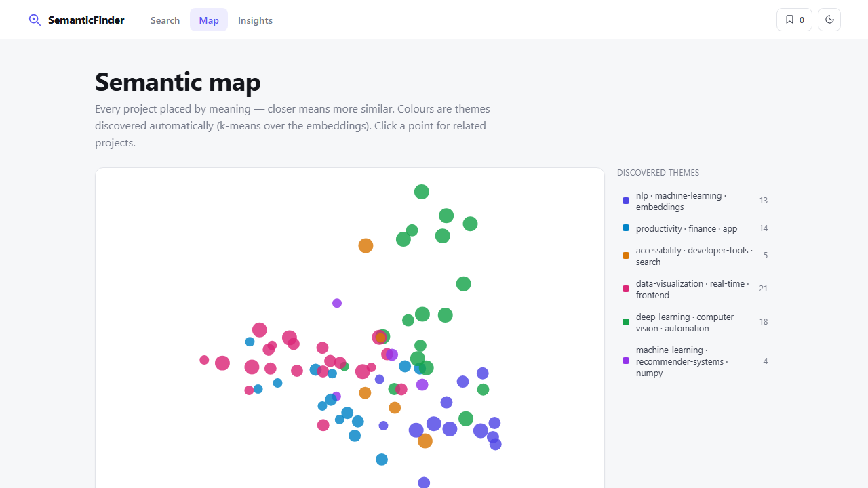Select the data-visualization real-time frontend theme

click(x=695, y=289)
